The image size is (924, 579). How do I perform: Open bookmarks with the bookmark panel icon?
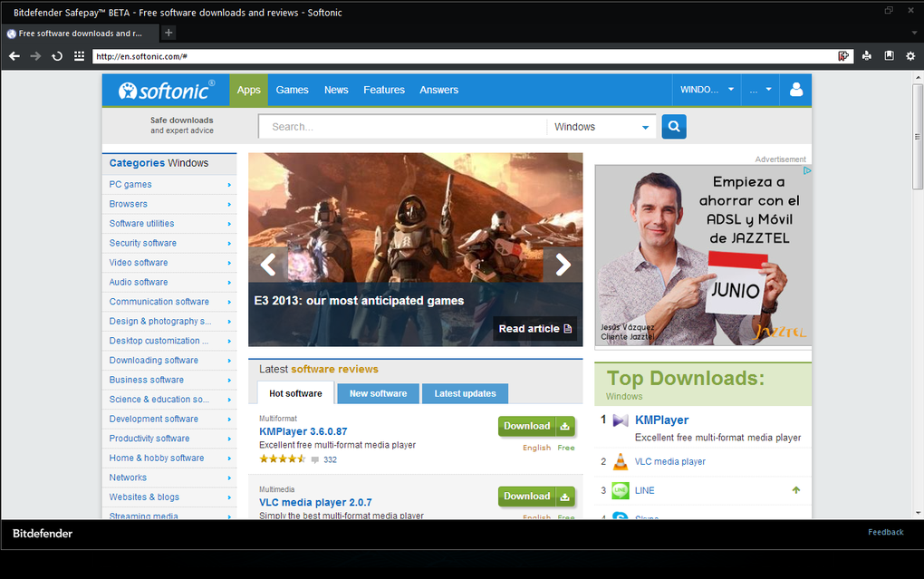(x=889, y=55)
